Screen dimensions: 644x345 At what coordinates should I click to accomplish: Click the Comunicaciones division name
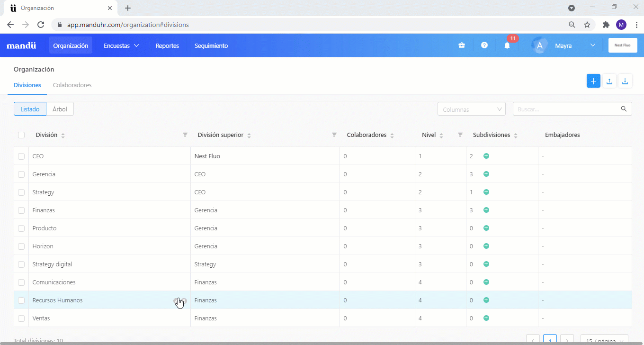point(54,282)
